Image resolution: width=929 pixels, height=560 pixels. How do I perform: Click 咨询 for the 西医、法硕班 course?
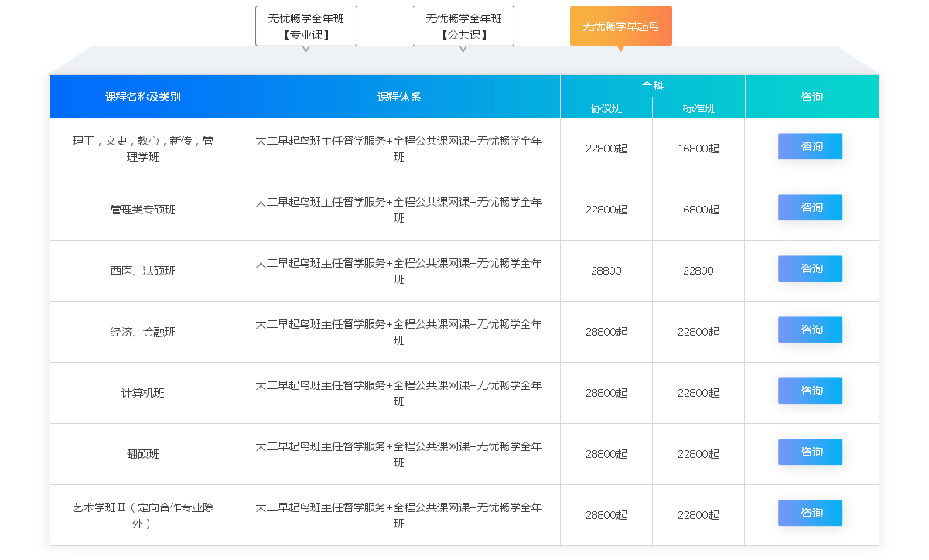point(810,268)
